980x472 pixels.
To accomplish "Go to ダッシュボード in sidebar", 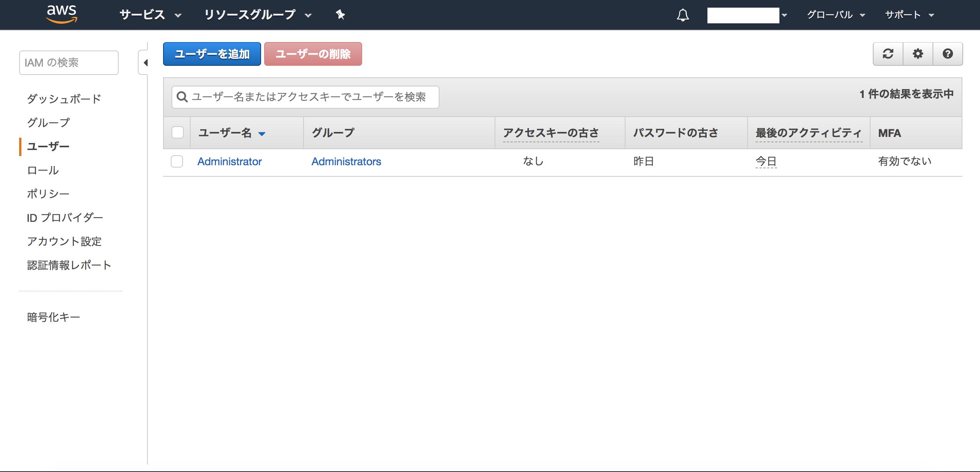I will [x=64, y=99].
